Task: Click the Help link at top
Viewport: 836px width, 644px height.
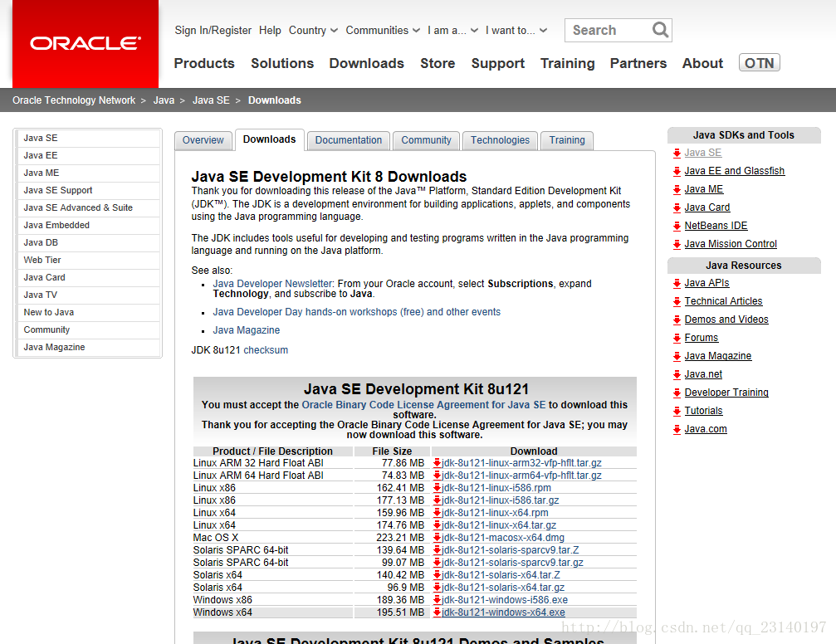Action: [270, 31]
